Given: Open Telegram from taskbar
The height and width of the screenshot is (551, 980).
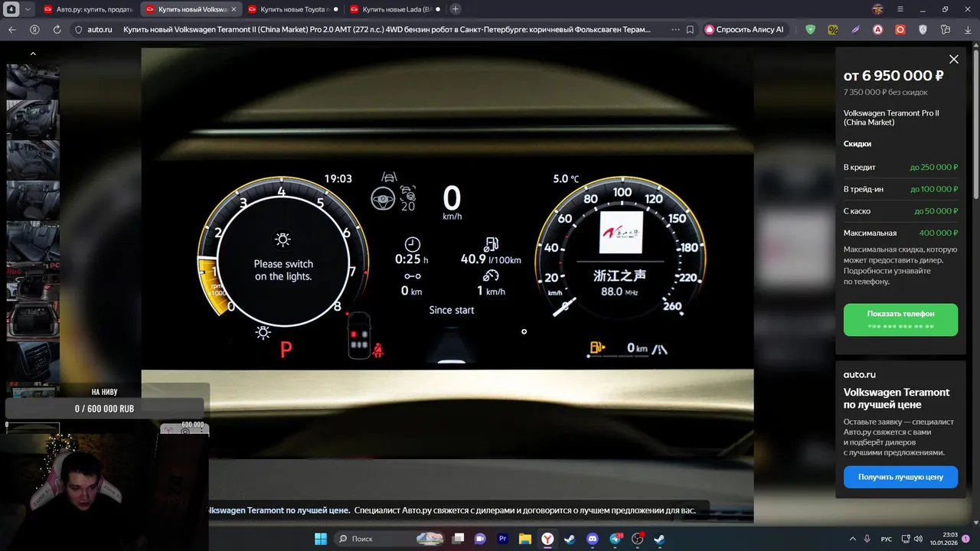Looking at the screenshot, I should [616, 539].
